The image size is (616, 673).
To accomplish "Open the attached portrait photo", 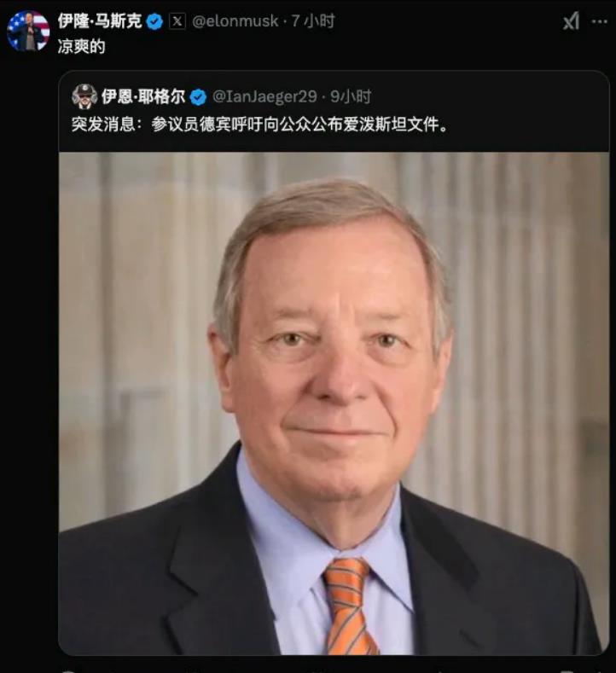I will pos(334,403).
